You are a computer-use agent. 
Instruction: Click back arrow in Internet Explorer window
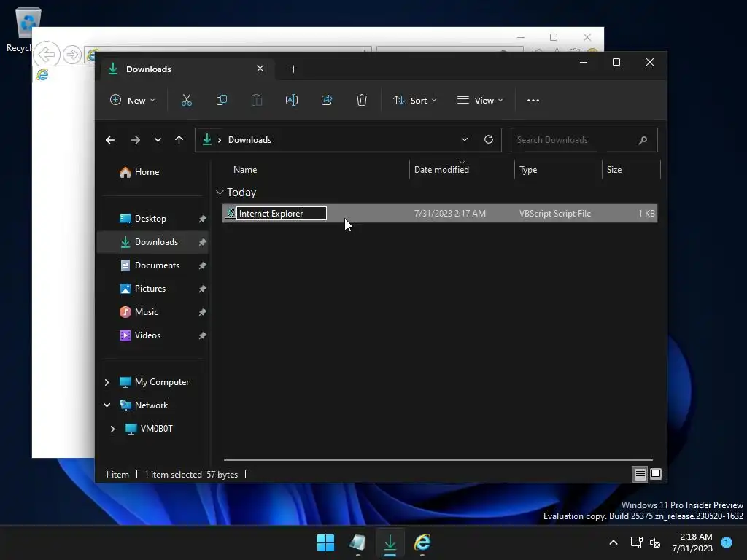47,54
